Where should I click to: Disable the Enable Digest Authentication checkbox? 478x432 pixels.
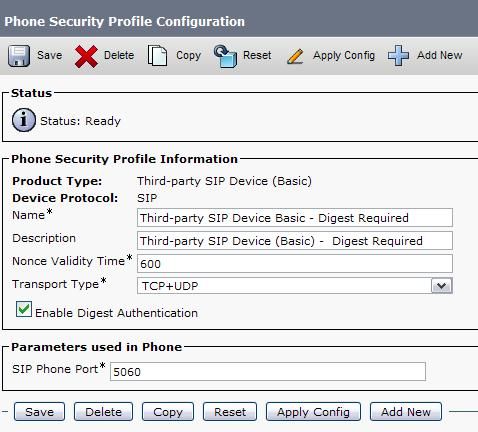point(24,309)
